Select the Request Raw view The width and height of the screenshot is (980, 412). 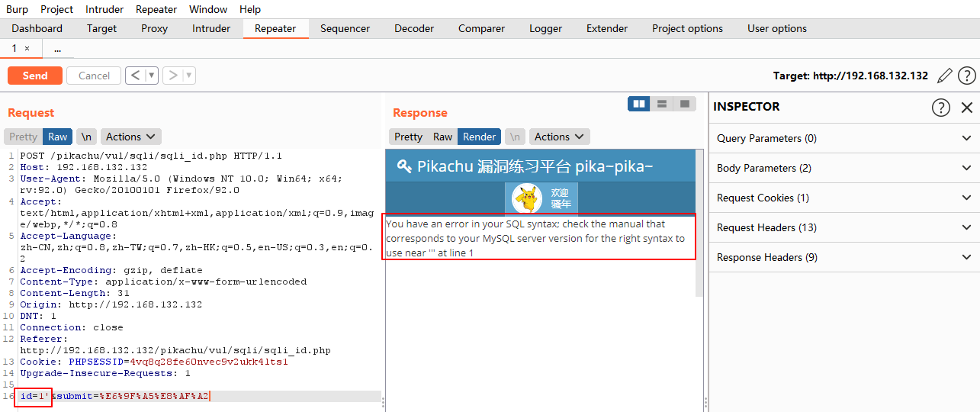[57, 137]
